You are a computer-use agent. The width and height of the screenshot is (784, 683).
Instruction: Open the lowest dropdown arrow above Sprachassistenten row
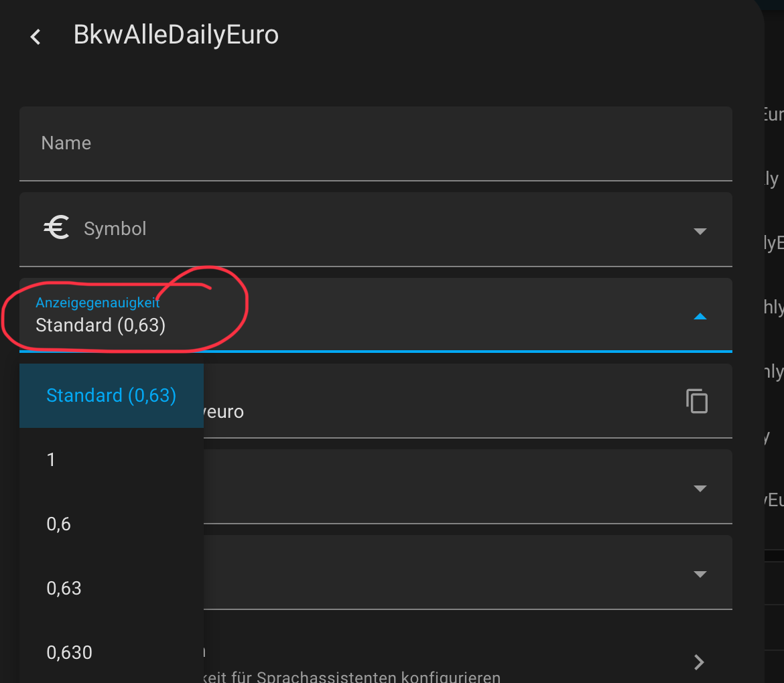pyautogui.click(x=700, y=574)
